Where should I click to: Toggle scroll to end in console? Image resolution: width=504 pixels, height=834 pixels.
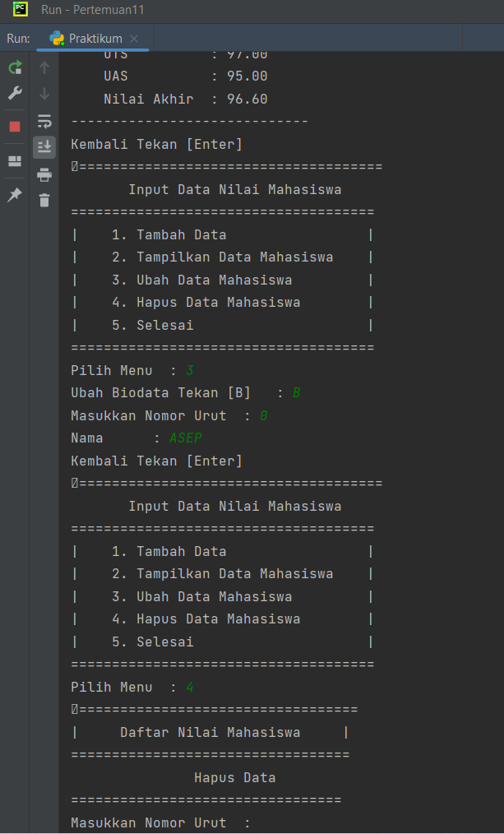44,147
